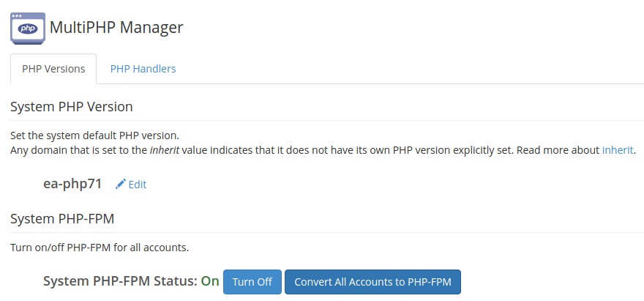Click the pencil icon beside ea-php71
Screen dimensions: 644x301
pos(121,184)
